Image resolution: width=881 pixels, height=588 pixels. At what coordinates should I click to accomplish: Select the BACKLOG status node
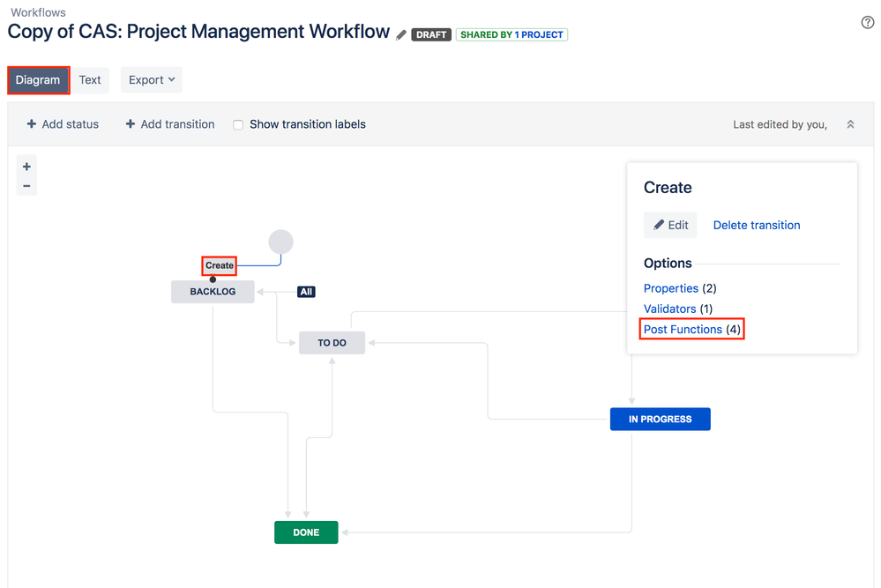pos(213,292)
